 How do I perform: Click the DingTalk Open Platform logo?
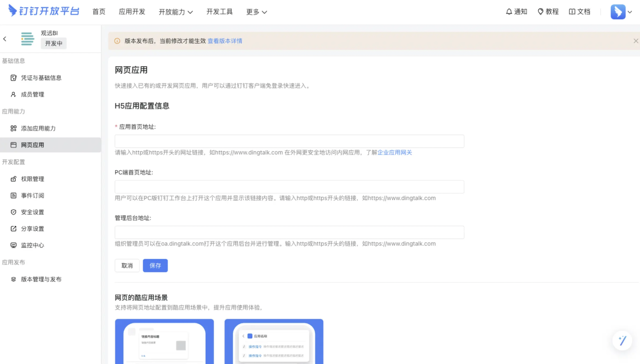coord(44,11)
